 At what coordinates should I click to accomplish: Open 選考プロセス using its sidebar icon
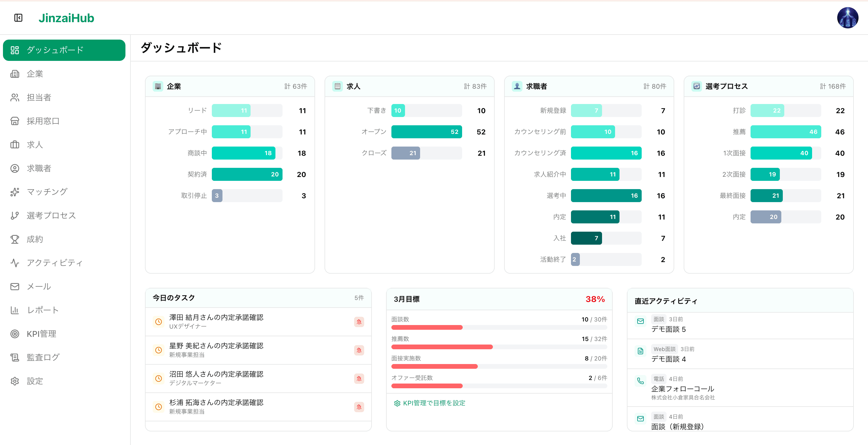(15, 215)
